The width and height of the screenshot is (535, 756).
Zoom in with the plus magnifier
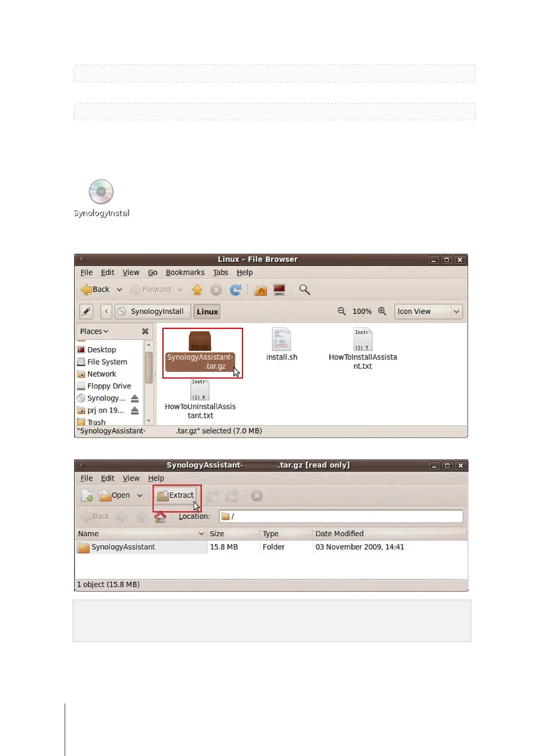pyautogui.click(x=382, y=311)
